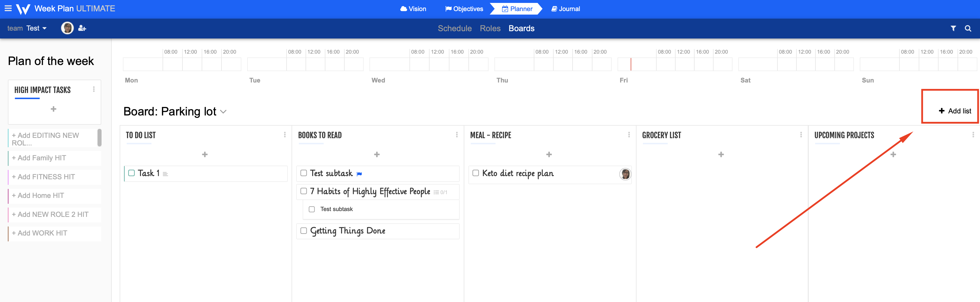Click Friday's current time marker

pyautogui.click(x=630, y=64)
